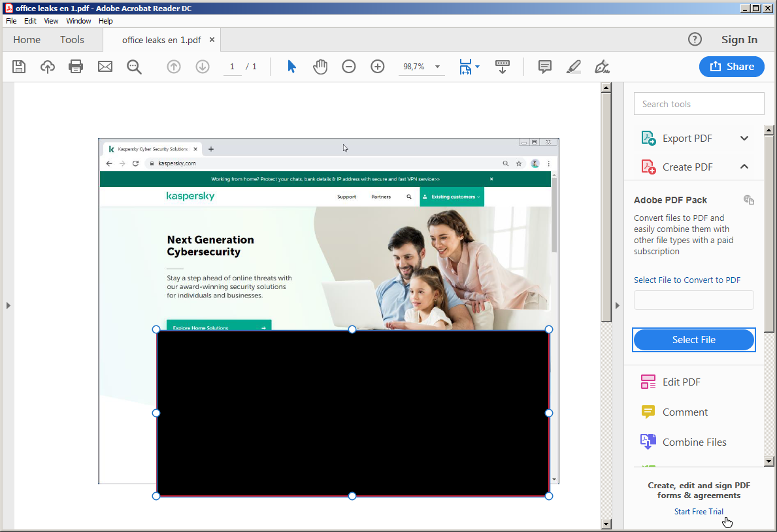Click the fit width page icon
The image size is (777, 532).
465,67
